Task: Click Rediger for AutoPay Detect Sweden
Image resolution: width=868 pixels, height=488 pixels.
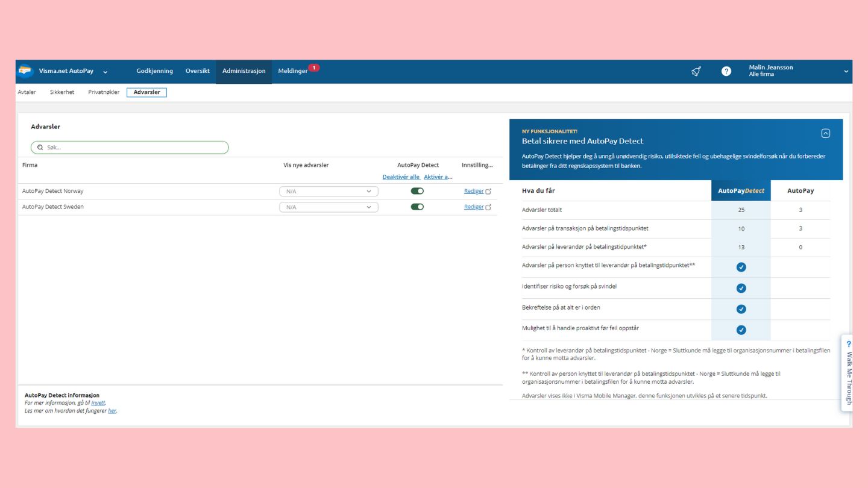Action: pyautogui.click(x=474, y=207)
